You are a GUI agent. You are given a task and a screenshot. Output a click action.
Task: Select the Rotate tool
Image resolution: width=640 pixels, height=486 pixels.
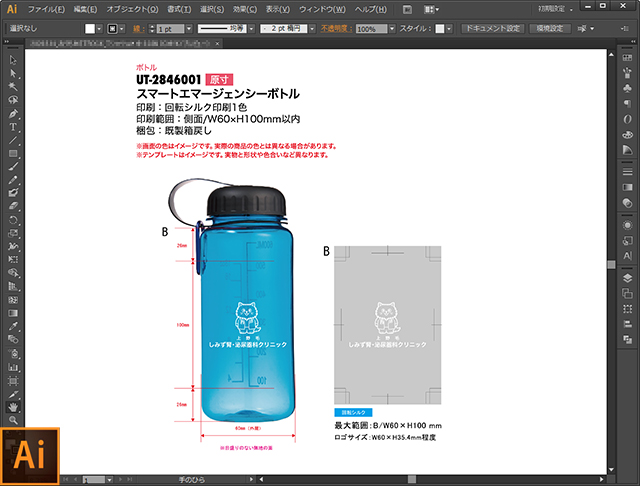coord(13,220)
